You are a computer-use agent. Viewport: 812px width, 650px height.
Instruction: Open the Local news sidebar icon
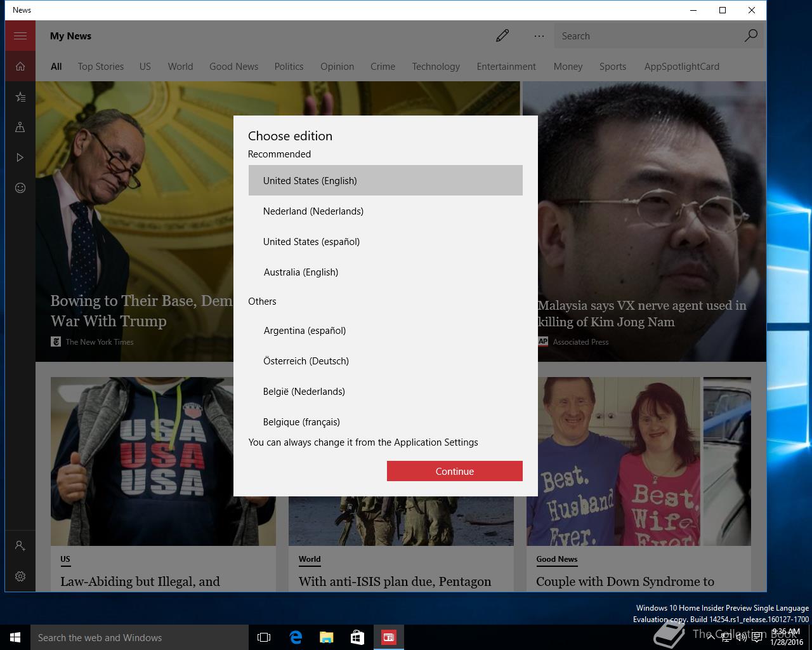(20, 127)
